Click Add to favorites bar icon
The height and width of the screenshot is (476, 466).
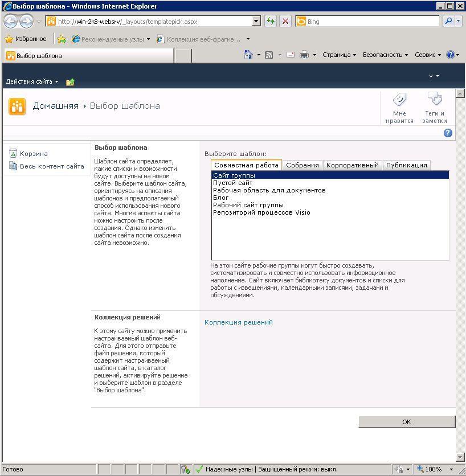[62, 39]
